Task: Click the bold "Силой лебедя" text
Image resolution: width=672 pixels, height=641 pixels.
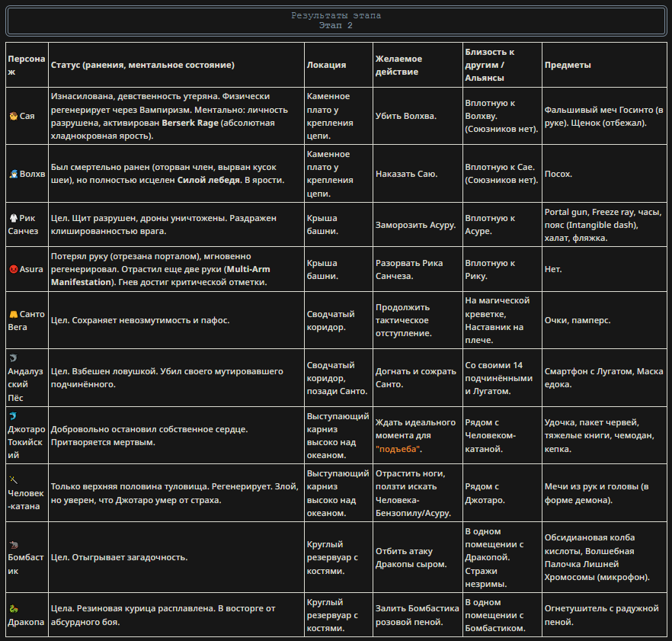Action: click(x=209, y=180)
